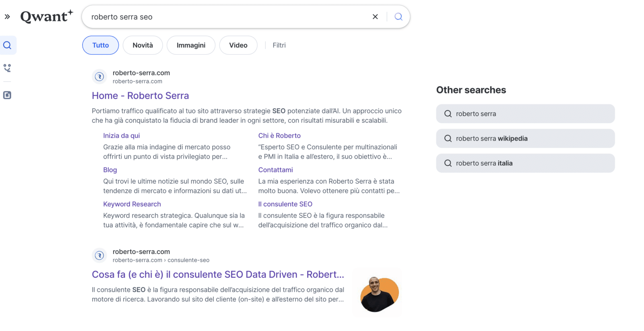The image size is (644, 331).
Task: Expand the sidebar with double chevron
Action: click(7, 17)
